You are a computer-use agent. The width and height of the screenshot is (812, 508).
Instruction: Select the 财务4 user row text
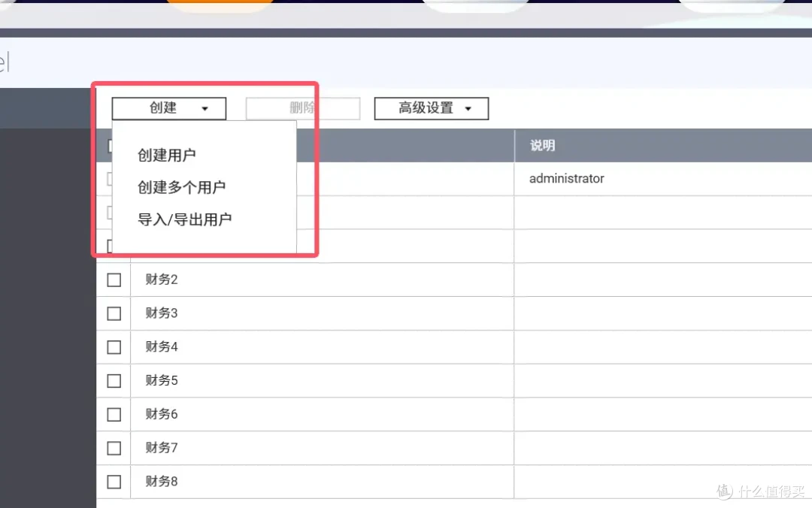pos(162,347)
